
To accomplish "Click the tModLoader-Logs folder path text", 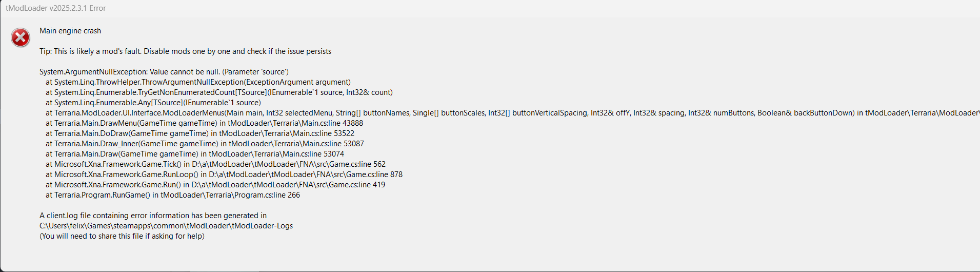I will tap(166, 226).
